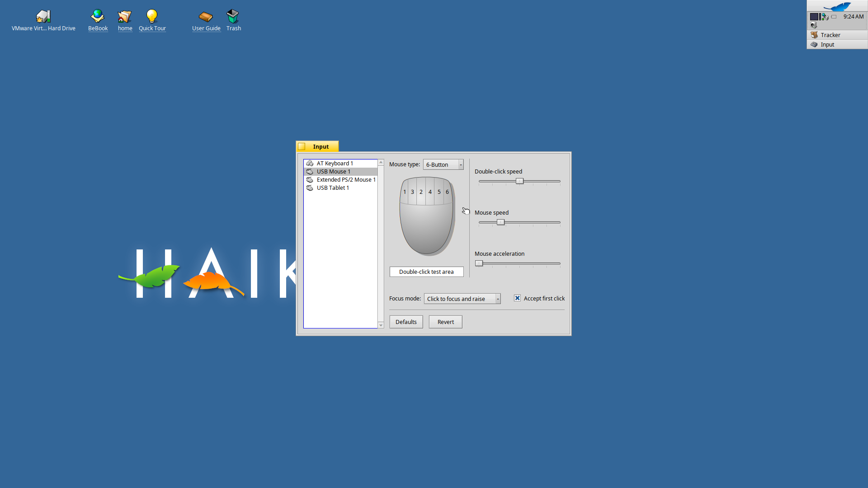Click the network status icon in Deskbar tray

click(825, 17)
